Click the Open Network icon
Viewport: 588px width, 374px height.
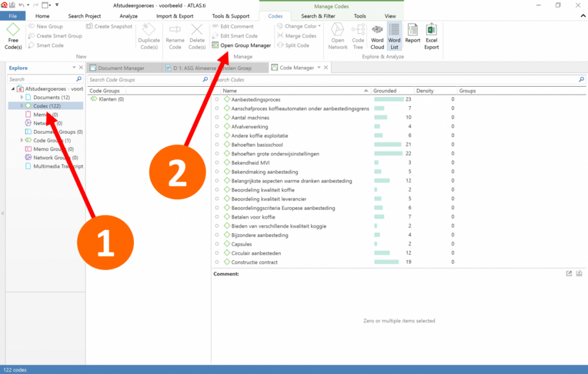click(x=338, y=36)
